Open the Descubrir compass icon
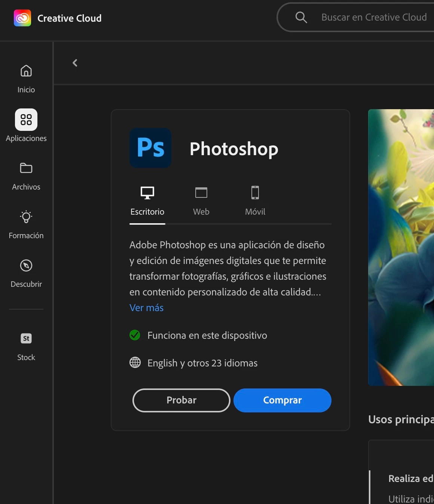This screenshot has height=504, width=434. tap(26, 265)
